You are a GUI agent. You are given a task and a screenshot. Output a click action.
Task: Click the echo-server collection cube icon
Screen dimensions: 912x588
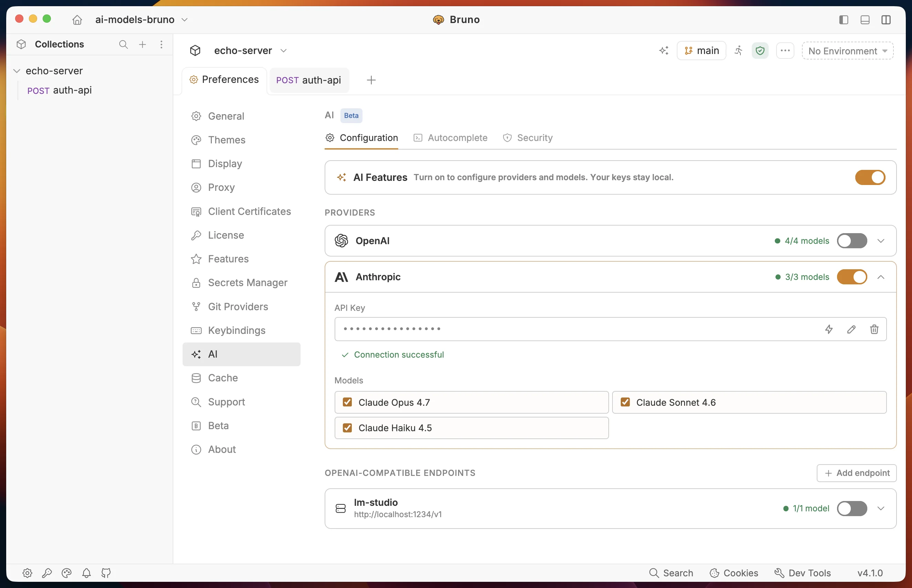(195, 51)
